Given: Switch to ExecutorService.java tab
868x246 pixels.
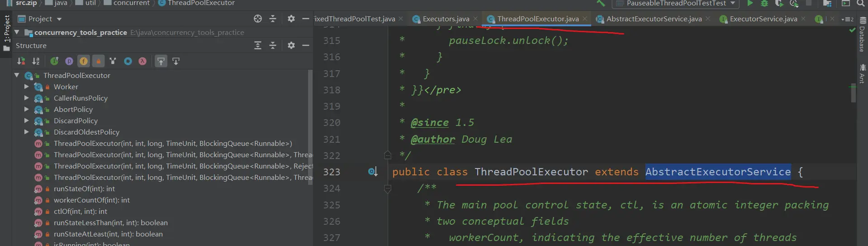Looking at the screenshot, I should [763, 19].
